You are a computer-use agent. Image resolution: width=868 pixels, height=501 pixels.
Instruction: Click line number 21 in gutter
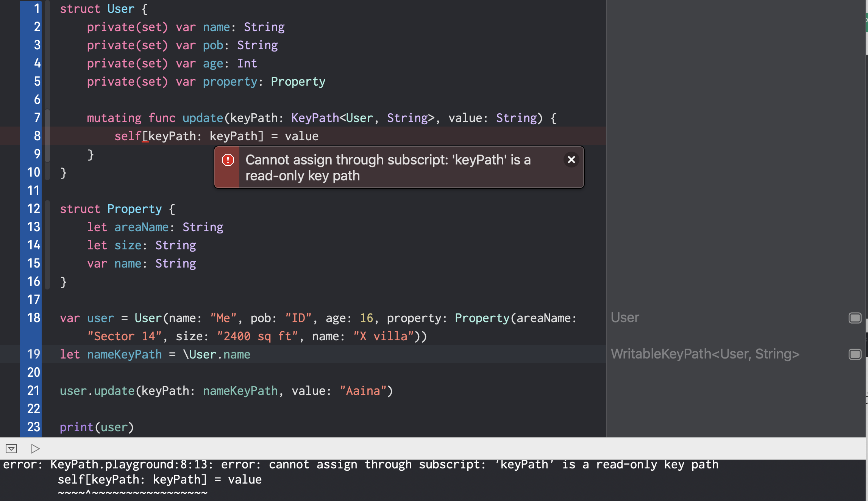point(33,390)
